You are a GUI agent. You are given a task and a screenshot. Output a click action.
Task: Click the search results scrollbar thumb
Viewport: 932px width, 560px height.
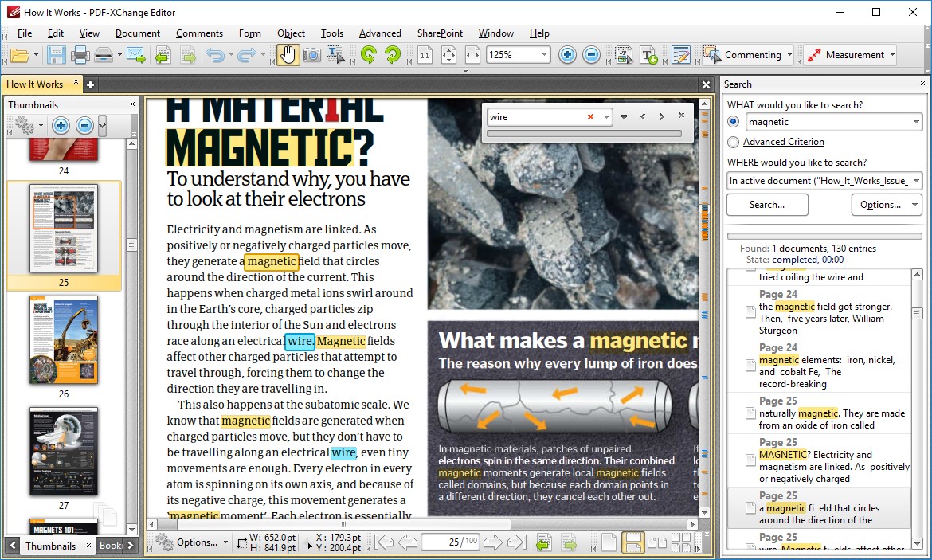tap(917, 313)
